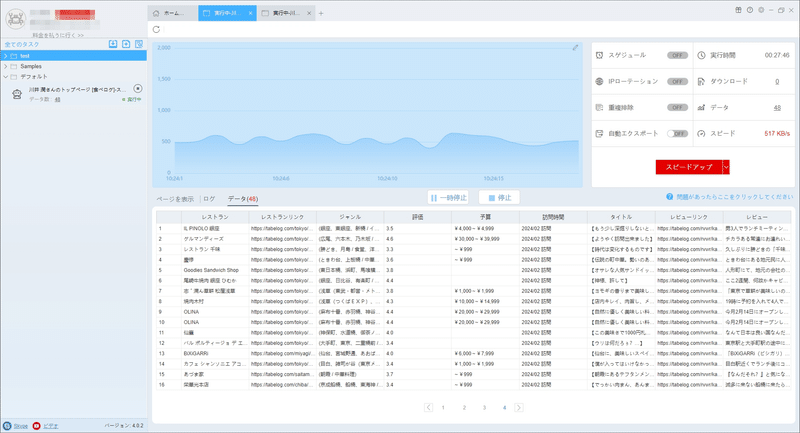Click the rightmost sidebar header search icon
The width and height of the screenshot is (800, 433).
[139, 44]
